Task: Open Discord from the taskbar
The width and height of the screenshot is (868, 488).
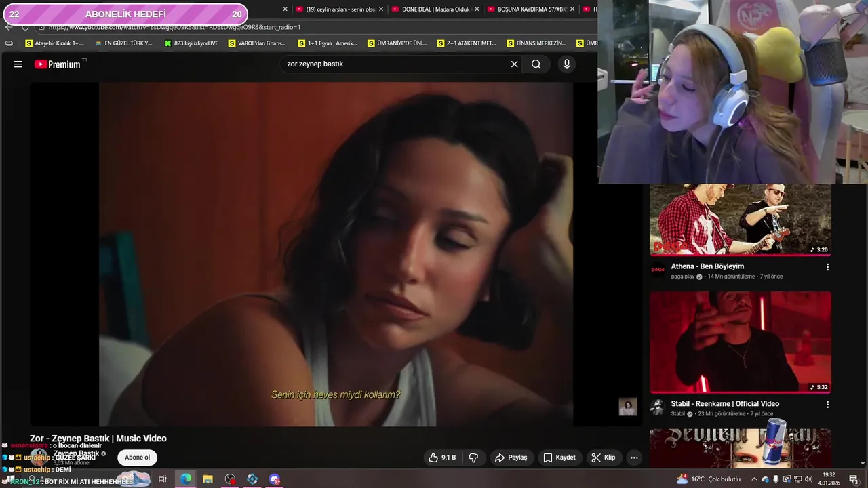Action: coord(275,479)
